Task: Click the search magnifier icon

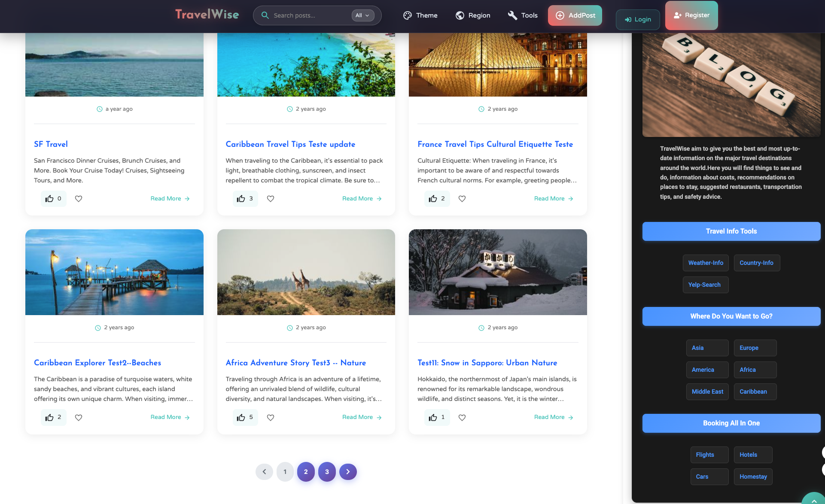Action: click(265, 15)
